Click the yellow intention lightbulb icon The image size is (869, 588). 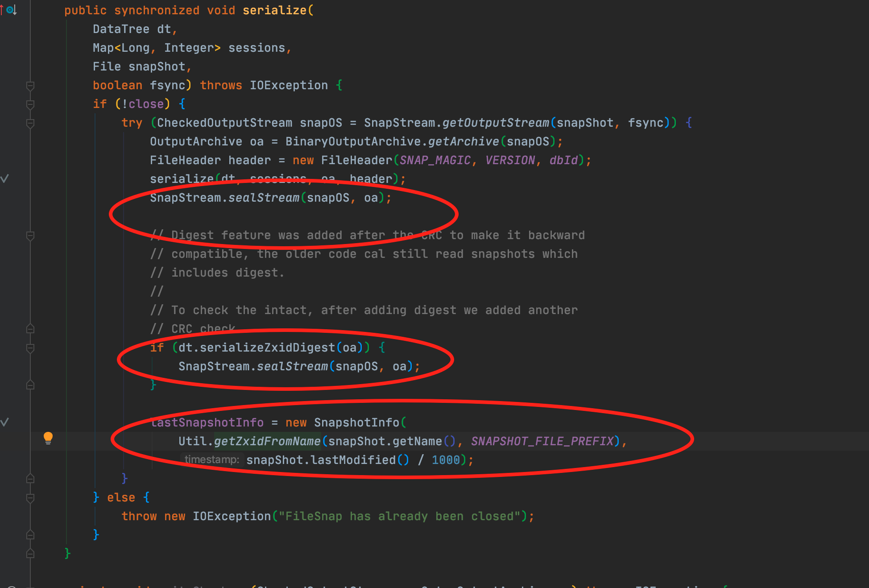[48, 438]
